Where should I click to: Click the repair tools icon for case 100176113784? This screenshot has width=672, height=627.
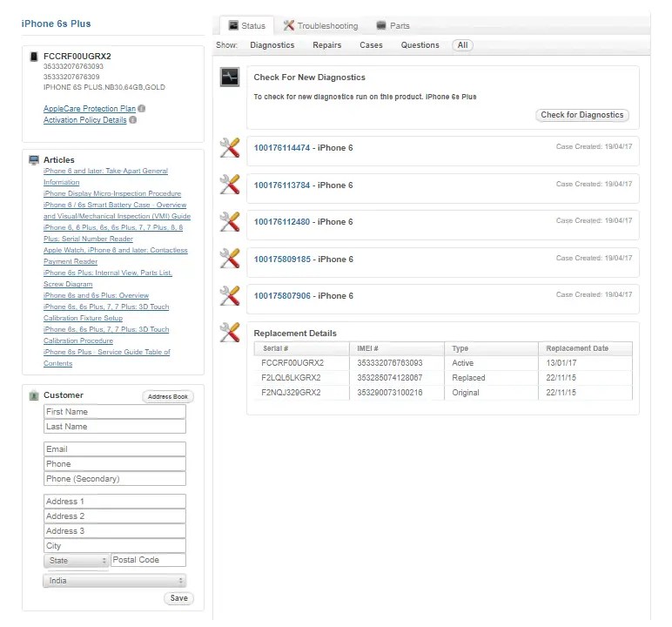point(230,185)
